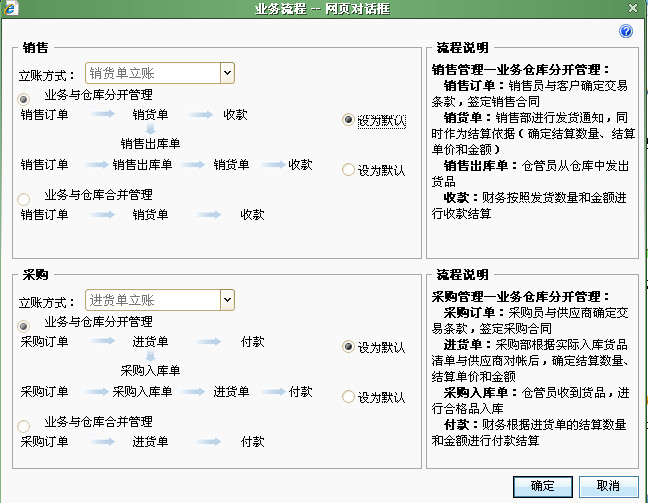Open the 销货单立账 dropdown arrow
Image resolution: width=648 pixels, height=503 pixels.
[227, 73]
